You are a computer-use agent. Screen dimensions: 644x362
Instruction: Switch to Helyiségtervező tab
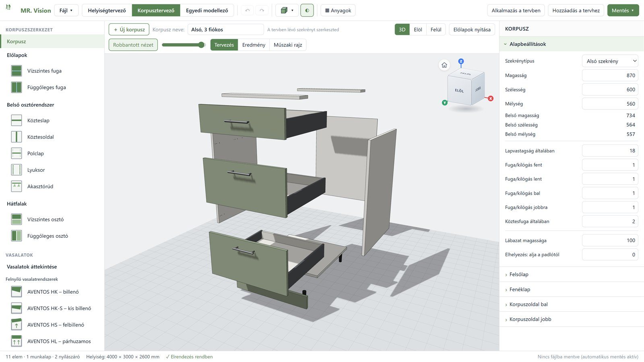[107, 10]
